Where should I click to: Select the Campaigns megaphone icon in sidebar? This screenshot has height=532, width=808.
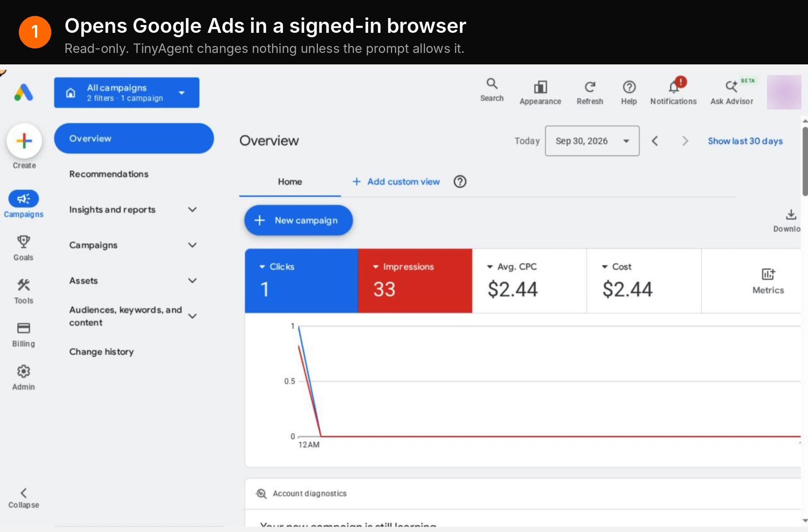click(x=24, y=199)
